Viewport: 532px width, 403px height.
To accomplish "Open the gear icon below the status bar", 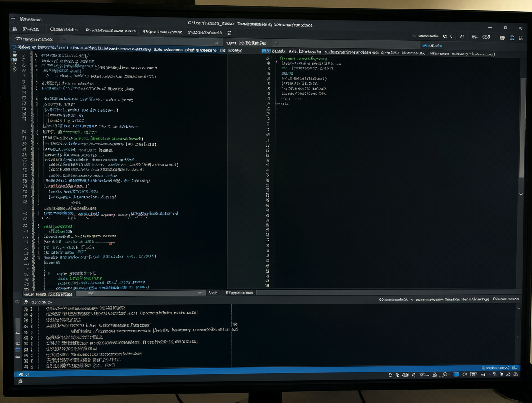I will coord(20,381).
